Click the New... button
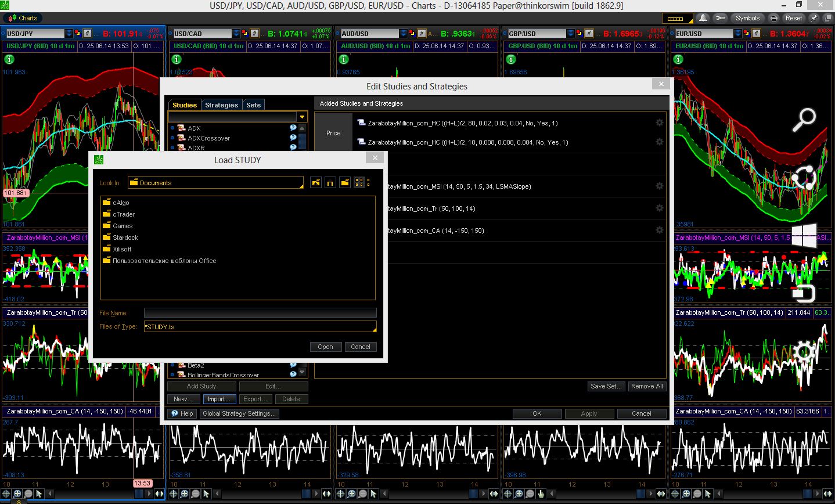 tap(183, 399)
